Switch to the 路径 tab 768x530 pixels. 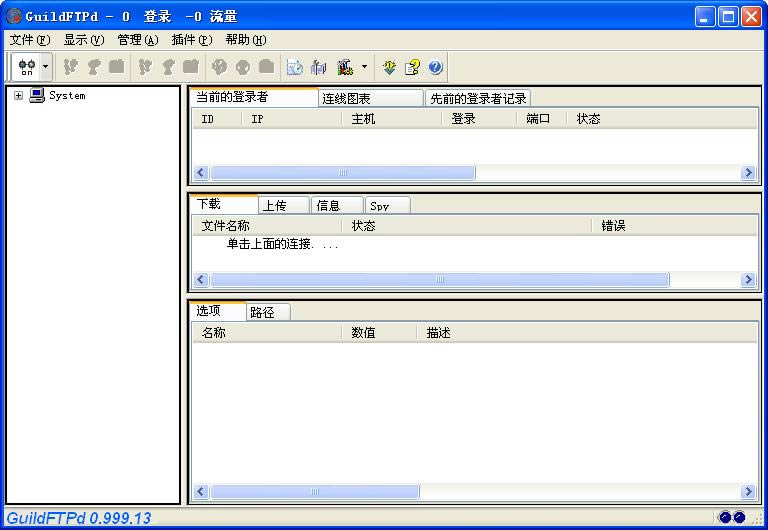coord(268,313)
